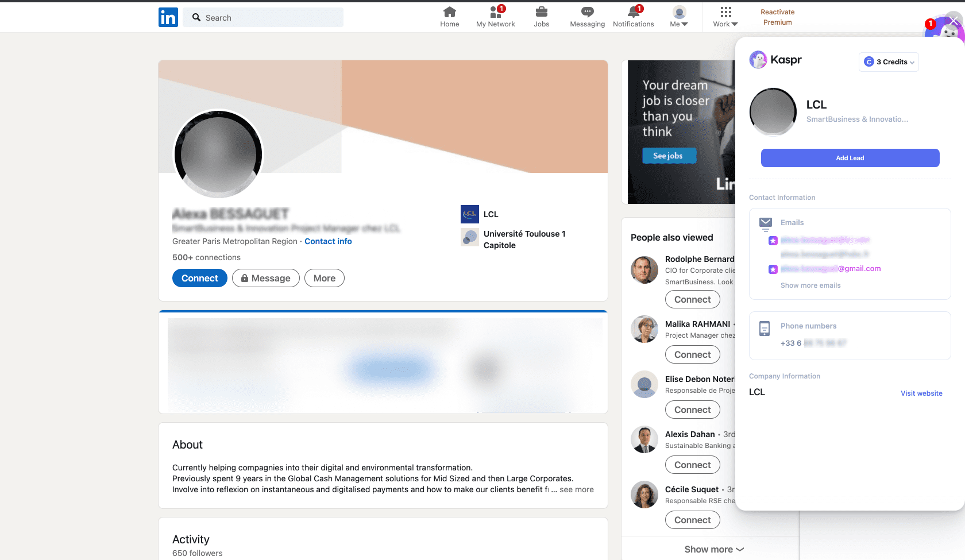The height and width of the screenshot is (560, 965).
Task: Connect with Alexis Dahan
Action: pos(692,465)
